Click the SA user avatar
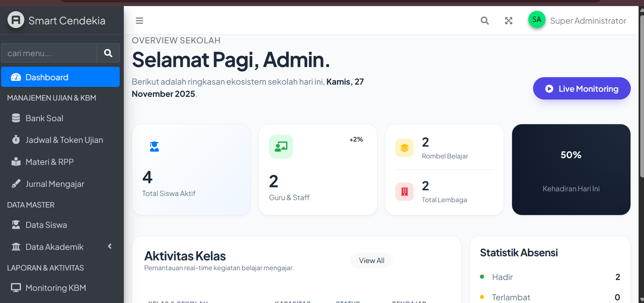This screenshot has height=303, width=644. pos(537,20)
